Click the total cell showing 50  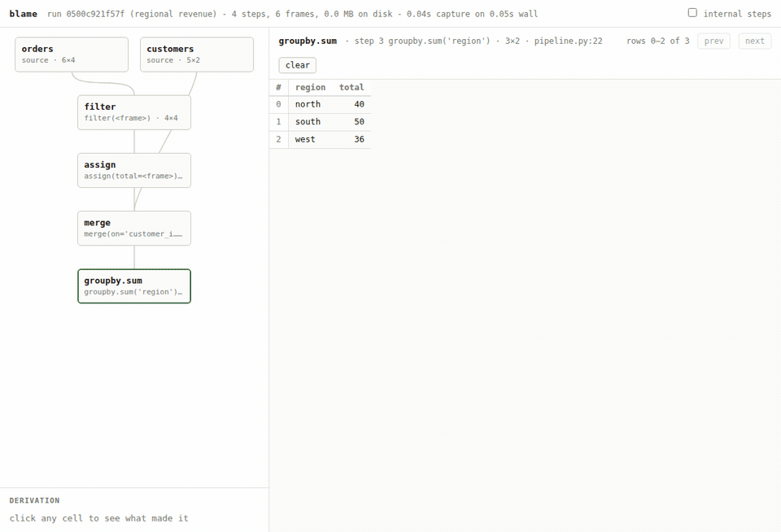(351, 122)
